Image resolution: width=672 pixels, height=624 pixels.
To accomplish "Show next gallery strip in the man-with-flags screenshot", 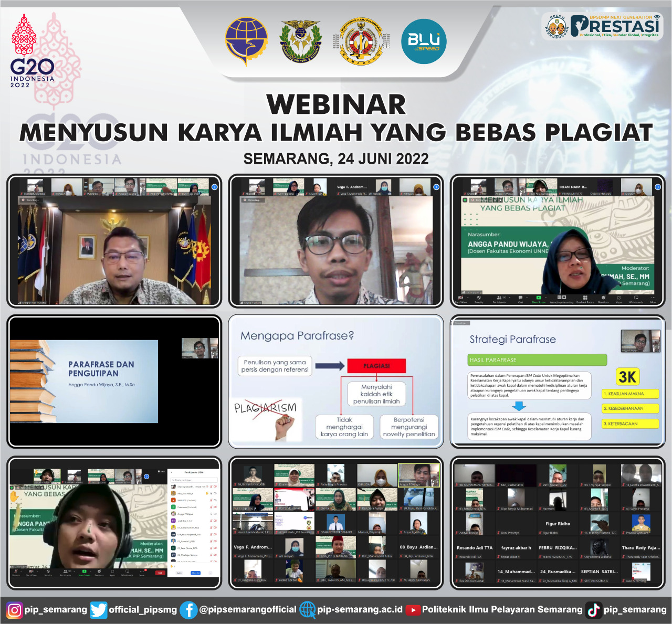I will pyautogui.click(x=214, y=187).
